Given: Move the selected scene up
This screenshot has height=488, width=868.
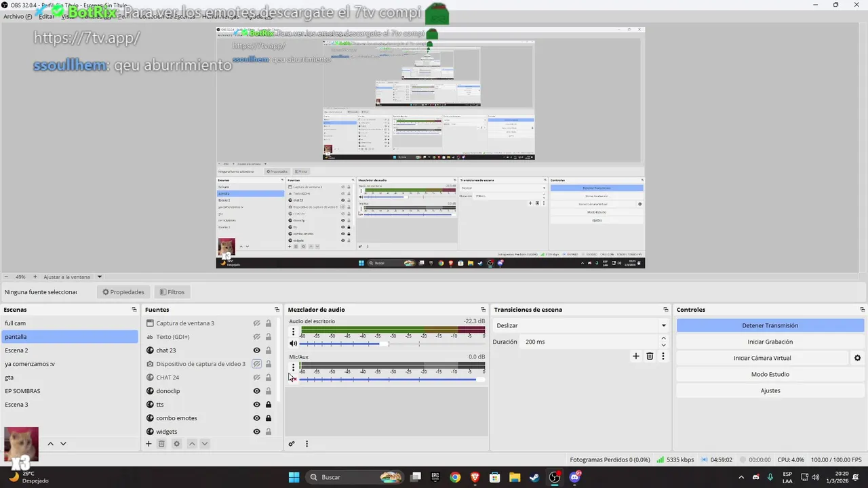Looking at the screenshot, I should [x=50, y=444].
